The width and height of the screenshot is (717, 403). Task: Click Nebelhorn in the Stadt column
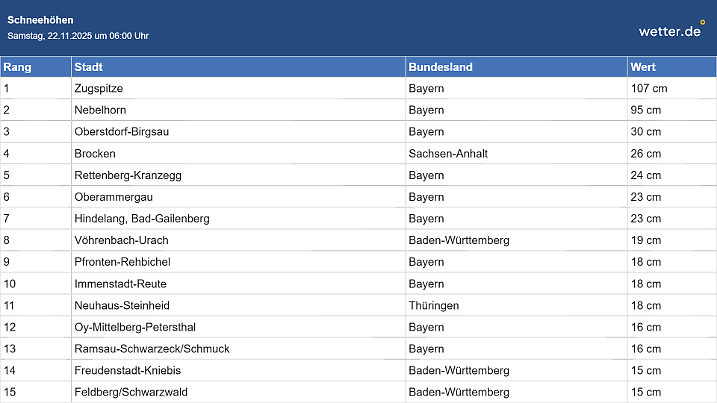click(x=99, y=110)
